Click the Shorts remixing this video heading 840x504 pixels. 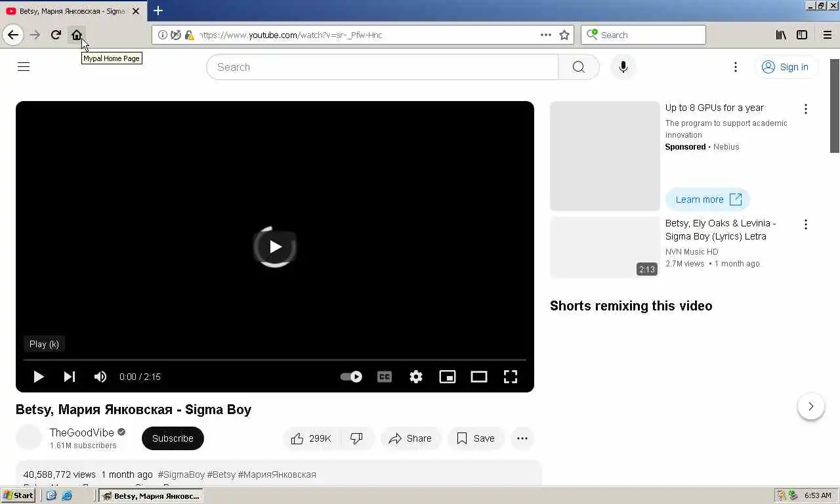631,306
